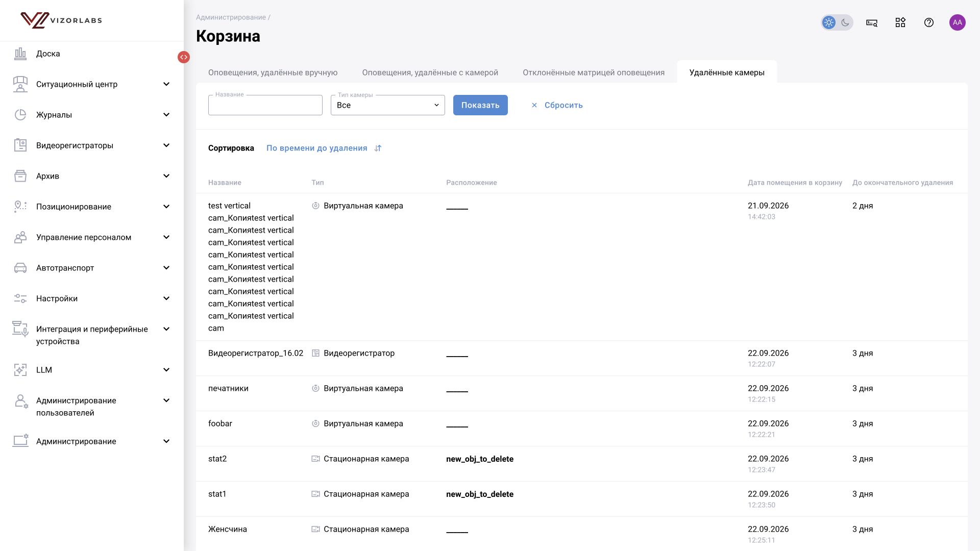This screenshot has width=980, height=551.
Task: Open the help question-mark icon
Action: (x=929, y=22)
